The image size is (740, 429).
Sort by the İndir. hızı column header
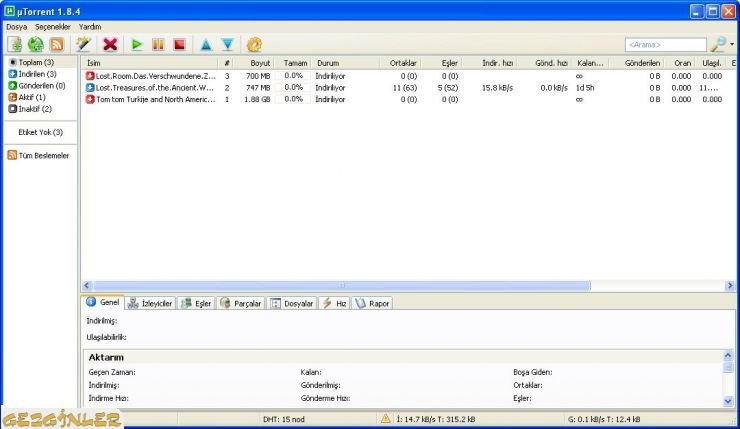click(x=491, y=63)
